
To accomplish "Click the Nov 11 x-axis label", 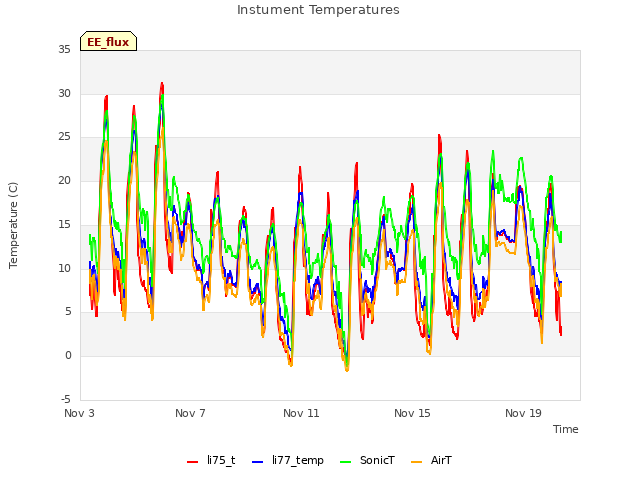I will pos(301,413).
